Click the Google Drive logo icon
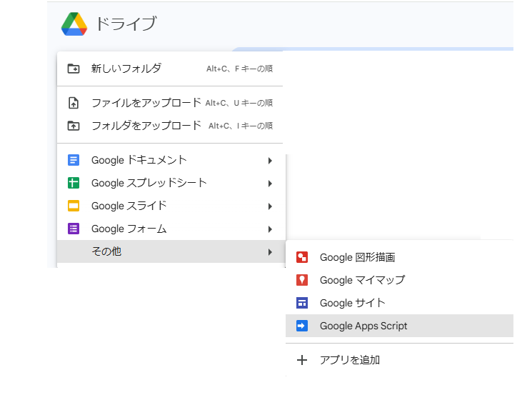This screenshot has height=420, width=532. pyautogui.click(x=74, y=24)
